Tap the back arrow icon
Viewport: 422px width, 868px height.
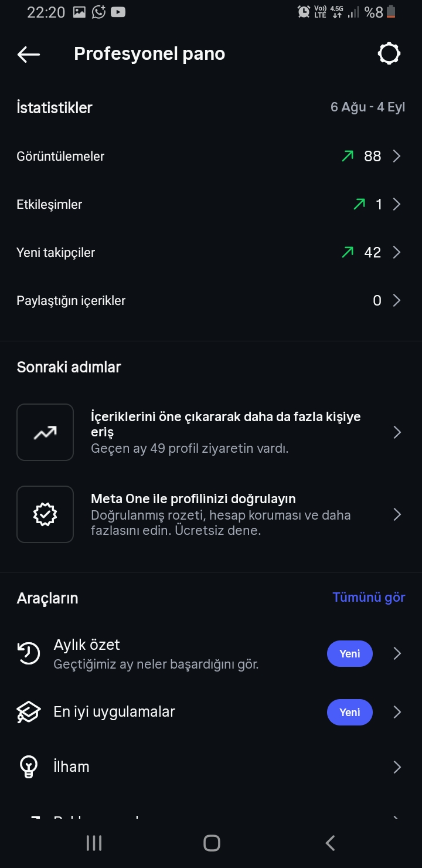click(29, 54)
